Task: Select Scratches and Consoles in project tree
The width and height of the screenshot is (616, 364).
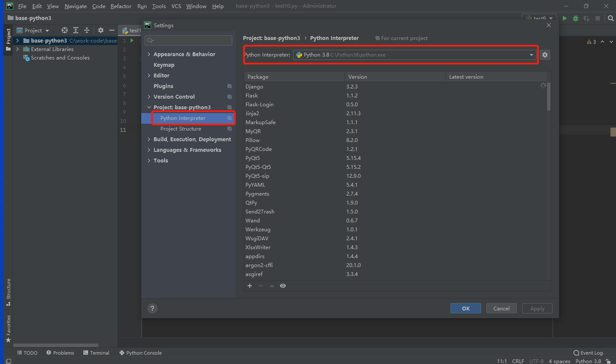Action: click(60, 58)
